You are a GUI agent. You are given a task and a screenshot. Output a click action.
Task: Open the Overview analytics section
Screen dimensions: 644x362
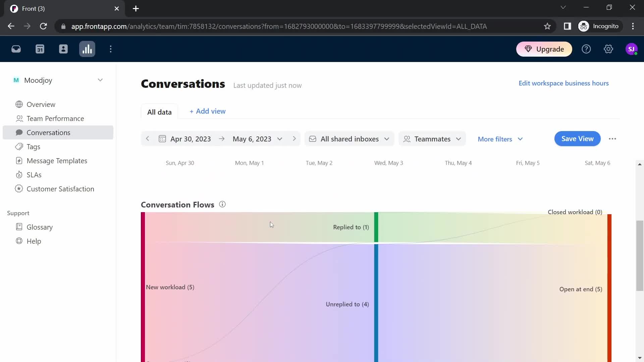point(41,104)
